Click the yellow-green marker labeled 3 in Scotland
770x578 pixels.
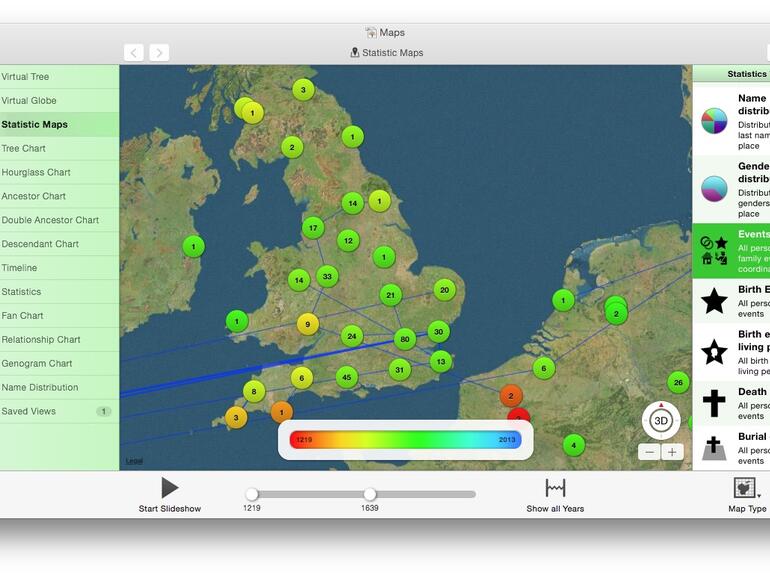(x=303, y=90)
